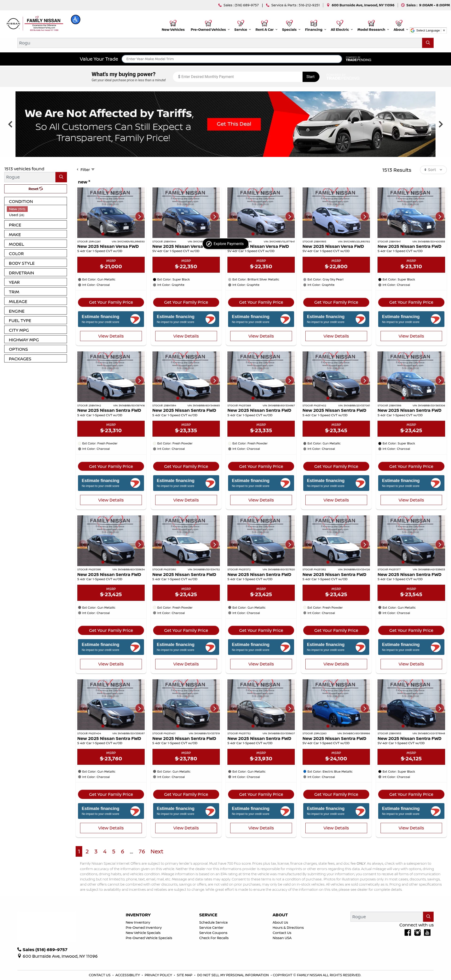Click the Specials heart tag icon
Image resolution: width=451 pixels, height=980 pixels.
[289, 23]
